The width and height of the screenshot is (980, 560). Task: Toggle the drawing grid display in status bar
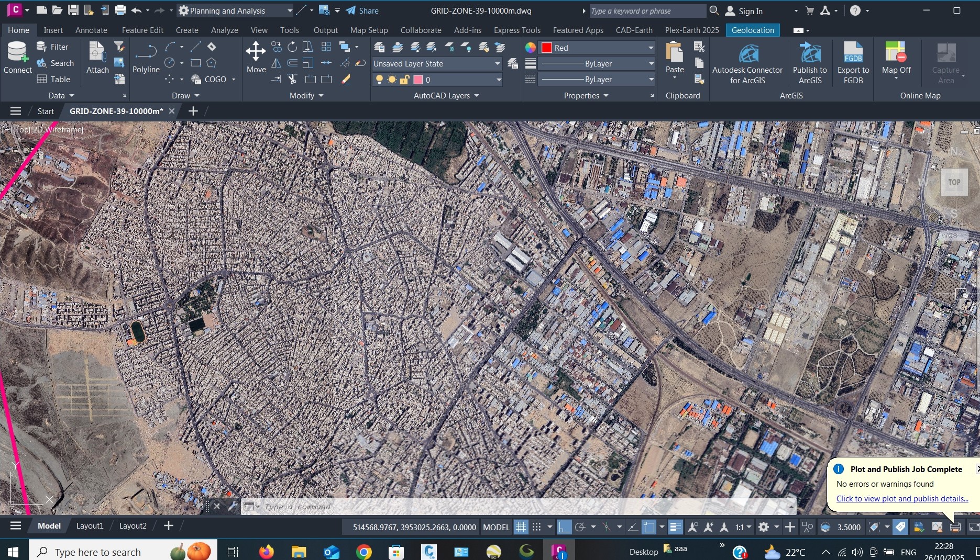pos(521,527)
